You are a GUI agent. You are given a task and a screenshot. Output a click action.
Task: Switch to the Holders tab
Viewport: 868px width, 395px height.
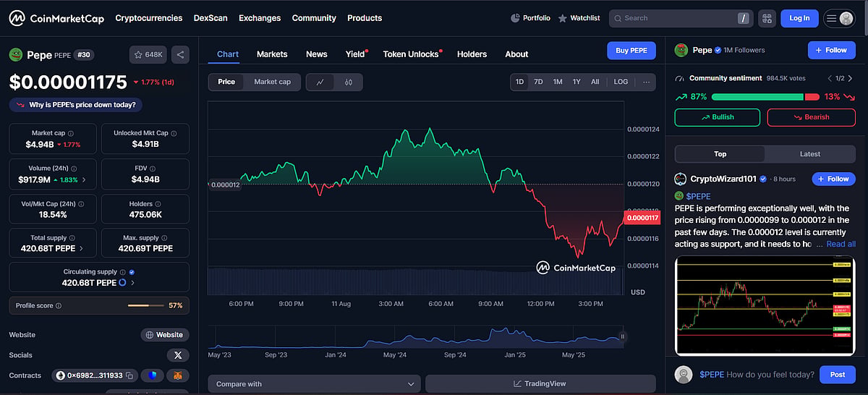472,54
